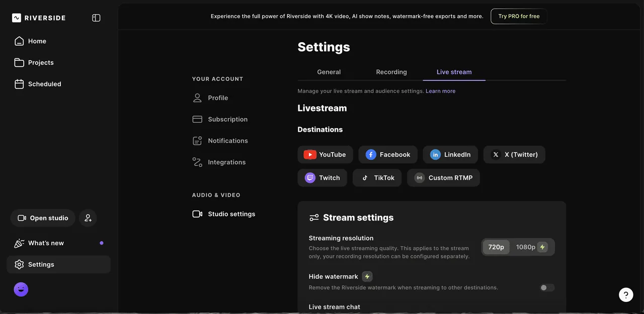Click the Live stream chat label
Image resolution: width=644 pixels, height=314 pixels.
pos(335,307)
